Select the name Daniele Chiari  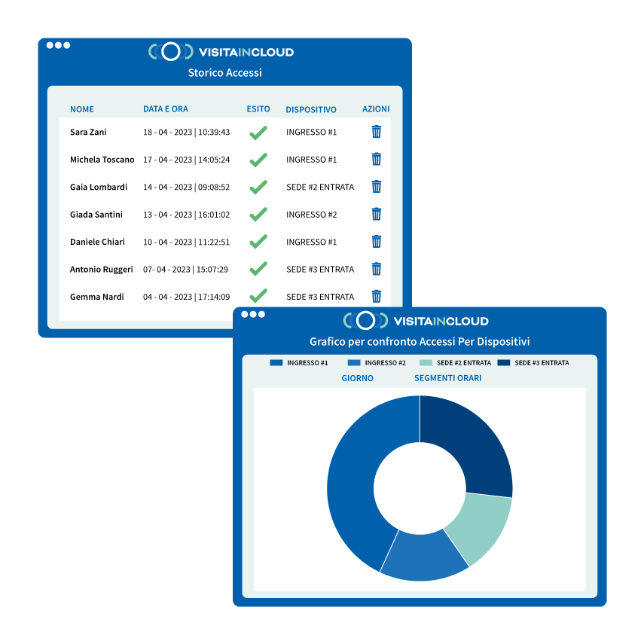[97, 242]
